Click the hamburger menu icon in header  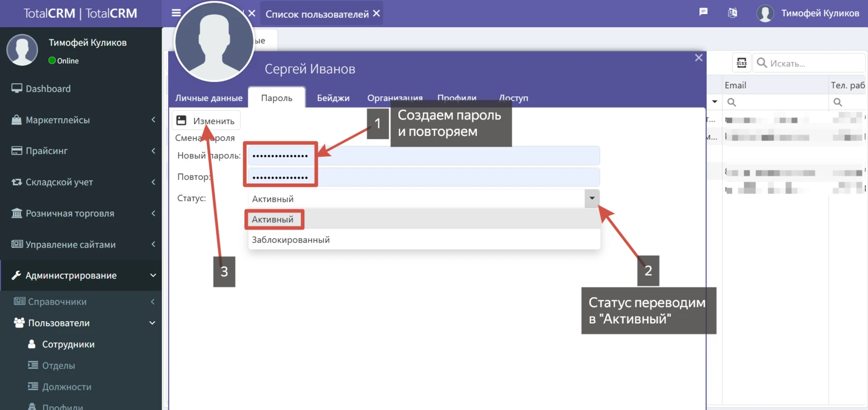click(x=176, y=13)
